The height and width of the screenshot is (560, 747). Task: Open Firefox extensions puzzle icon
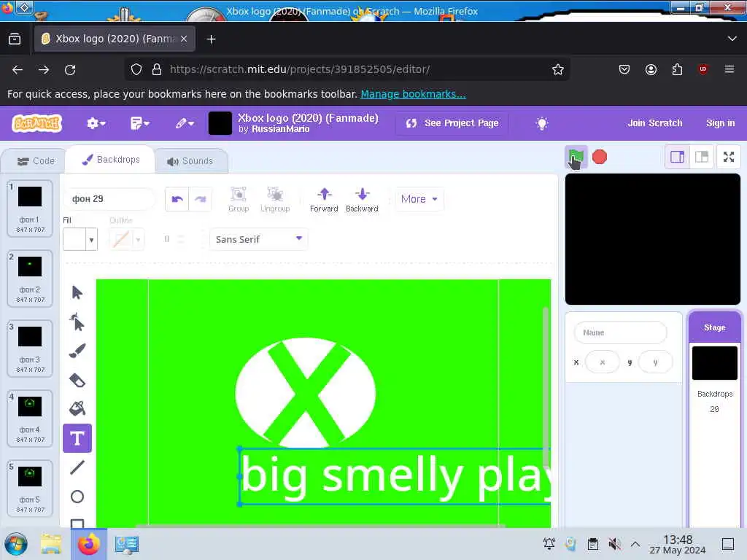tap(677, 69)
